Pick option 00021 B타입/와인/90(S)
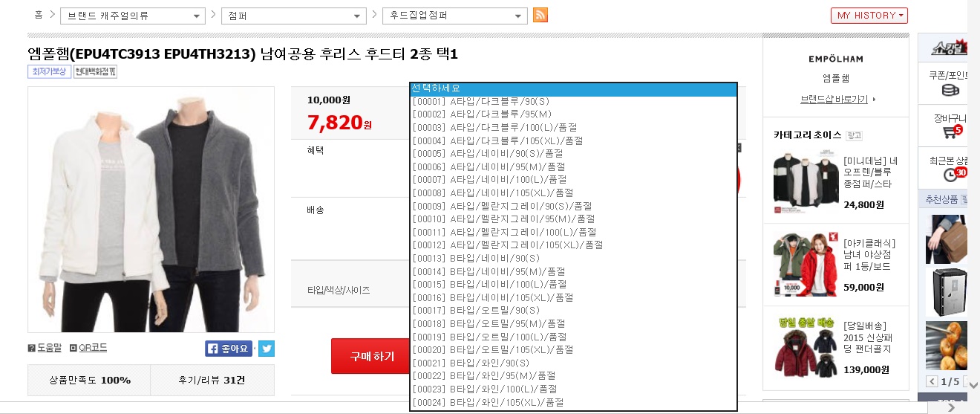The width and height of the screenshot is (980, 414). click(x=480, y=363)
